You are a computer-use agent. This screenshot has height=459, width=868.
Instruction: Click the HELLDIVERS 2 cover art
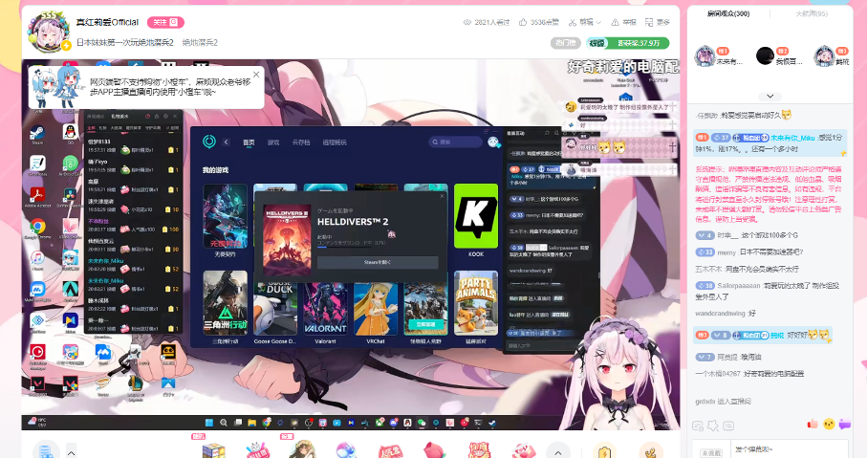[286, 240]
